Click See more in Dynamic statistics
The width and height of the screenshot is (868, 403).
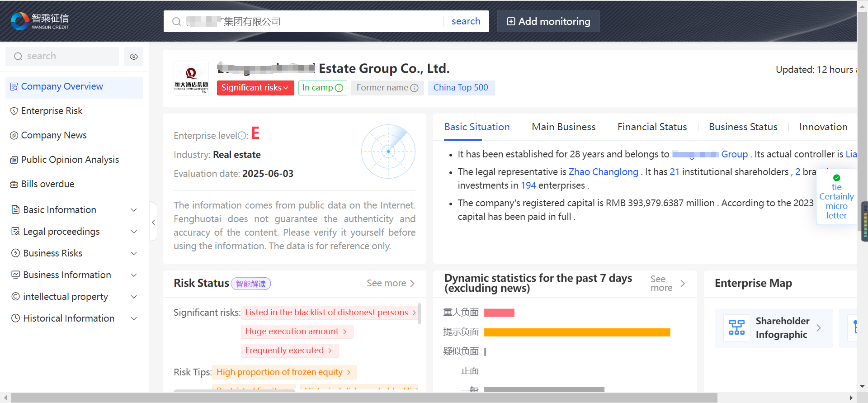pos(668,283)
